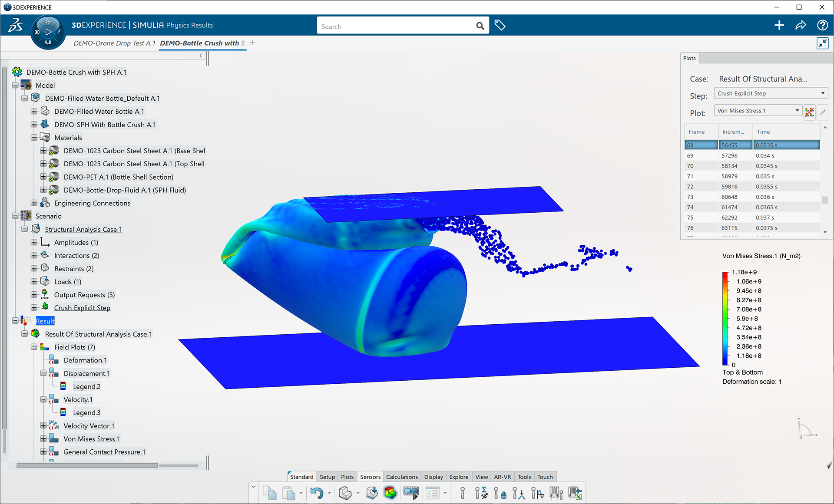Click the Field Plots icon in tree

tap(45, 347)
